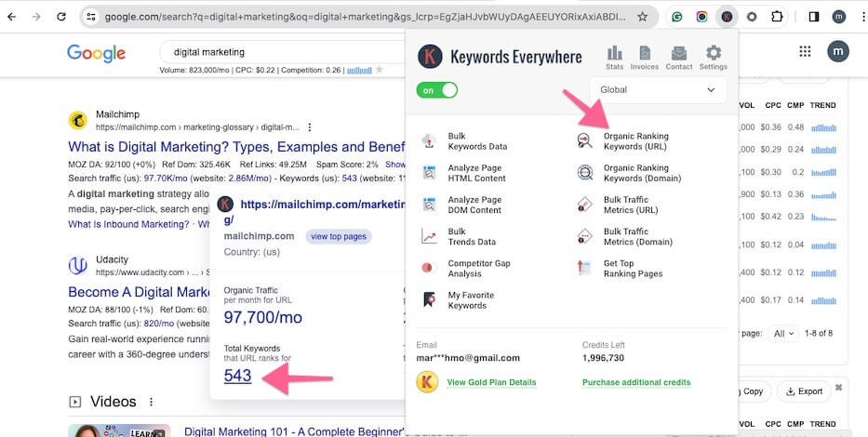Click the Digital Marketing 101 video thumbnail

[x=119, y=430]
